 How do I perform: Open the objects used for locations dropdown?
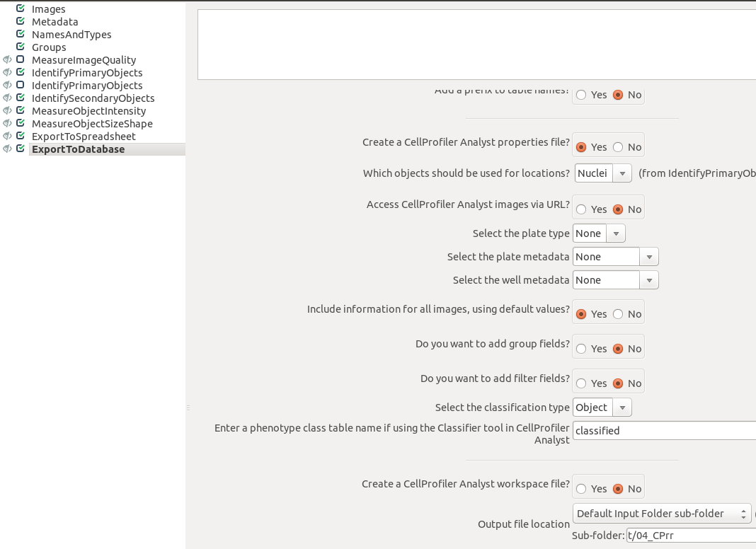coord(622,173)
